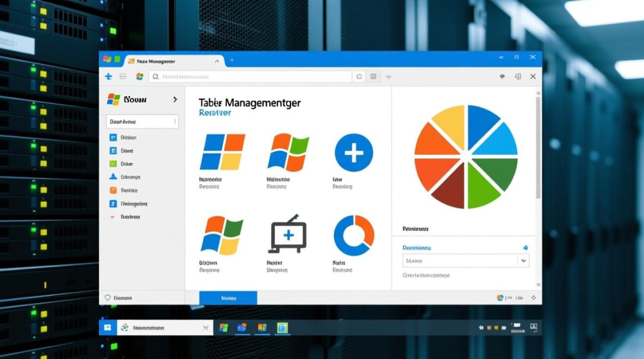Click the blue link text under the main heading
Image resolution: width=644 pixels, height=359 pixels.
pyautogui.click(x=215, y=113)
